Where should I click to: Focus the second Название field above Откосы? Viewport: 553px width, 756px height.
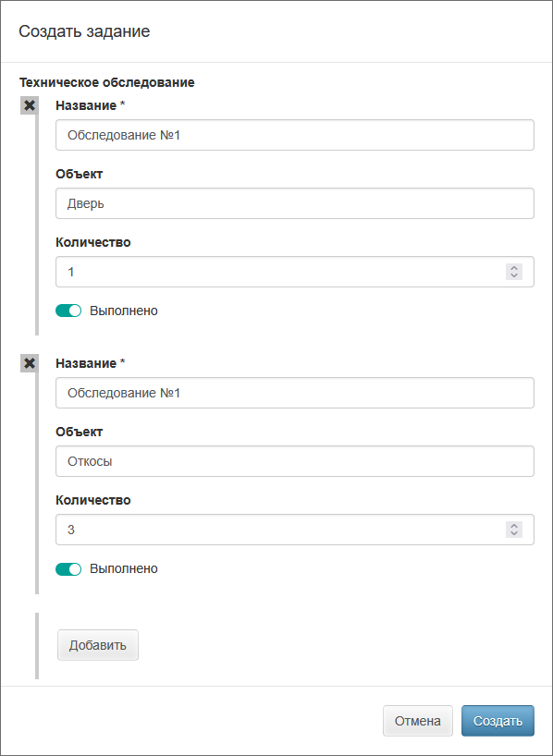click(295, 393)
